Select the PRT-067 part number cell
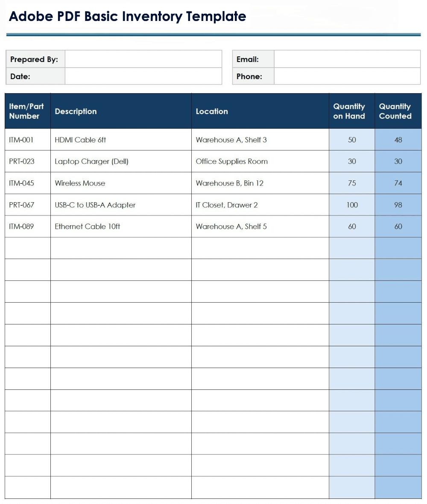Screen dimensions: 427x504 (22, 205)
